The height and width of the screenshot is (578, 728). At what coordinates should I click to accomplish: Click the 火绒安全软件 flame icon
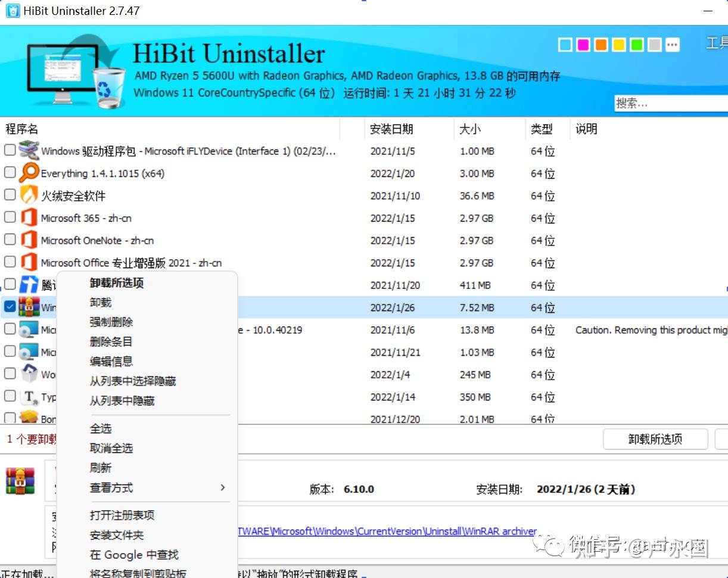(x=29, y=195)
